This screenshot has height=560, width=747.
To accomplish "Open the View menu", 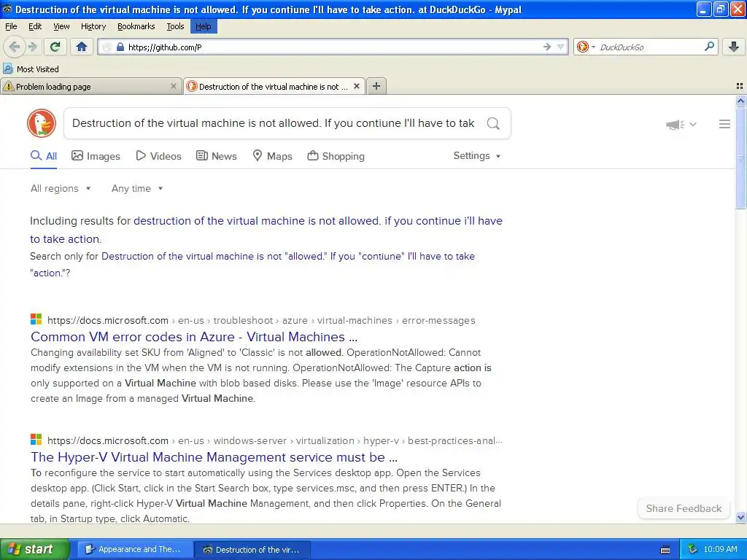I will pos(61,26).
